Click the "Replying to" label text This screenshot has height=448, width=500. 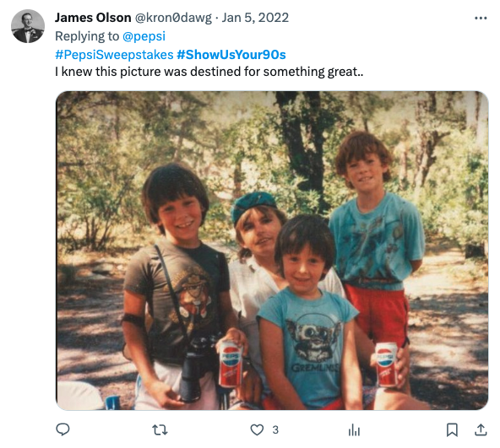click(87, 36)
